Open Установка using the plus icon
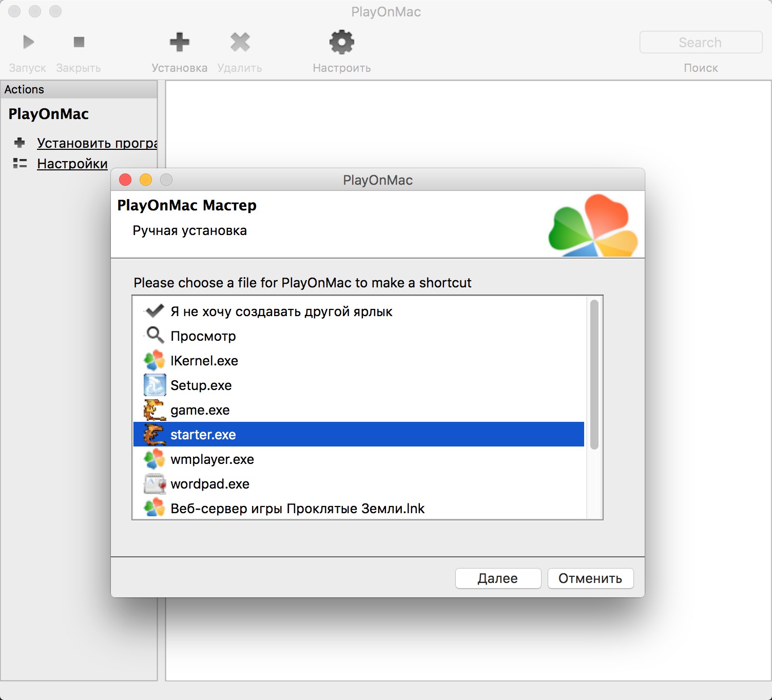This screenshot has height=700, width=772. (x=179, y=42)
